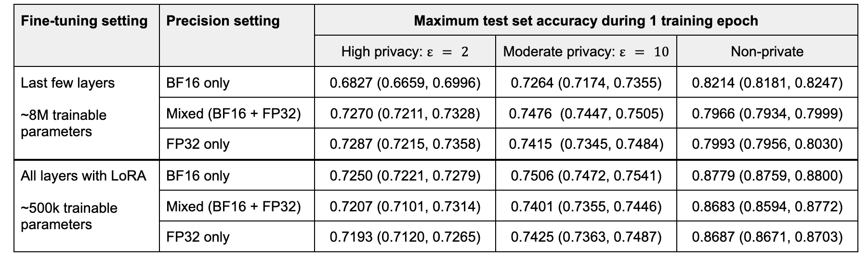Click the cell containing 0.7270
Screen dimensions: 868x259
click(405, 114)
